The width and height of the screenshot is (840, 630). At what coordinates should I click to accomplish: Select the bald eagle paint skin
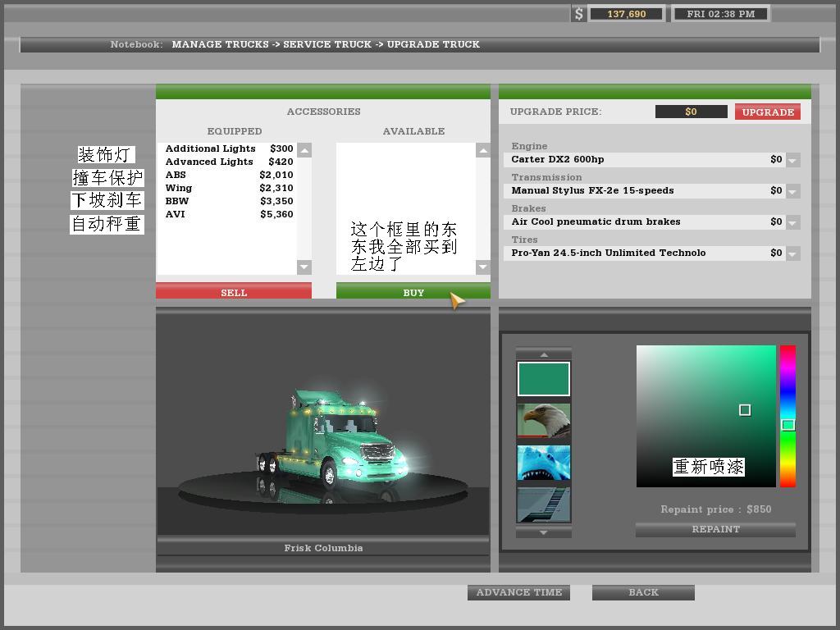click(x=543, y=421)
